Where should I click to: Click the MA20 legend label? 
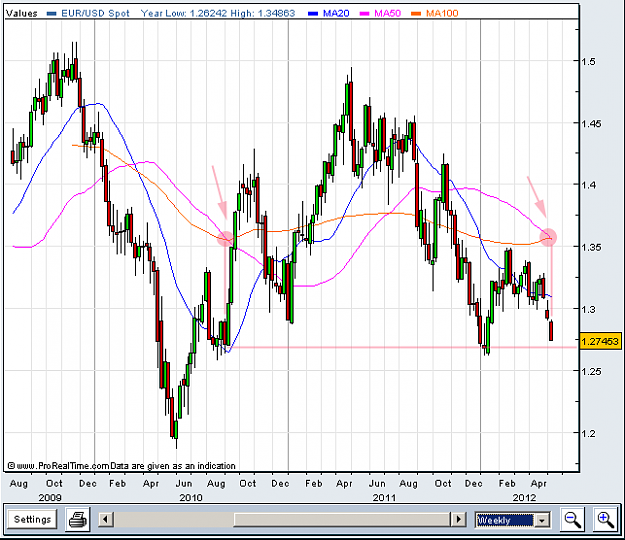click(336, 13)
